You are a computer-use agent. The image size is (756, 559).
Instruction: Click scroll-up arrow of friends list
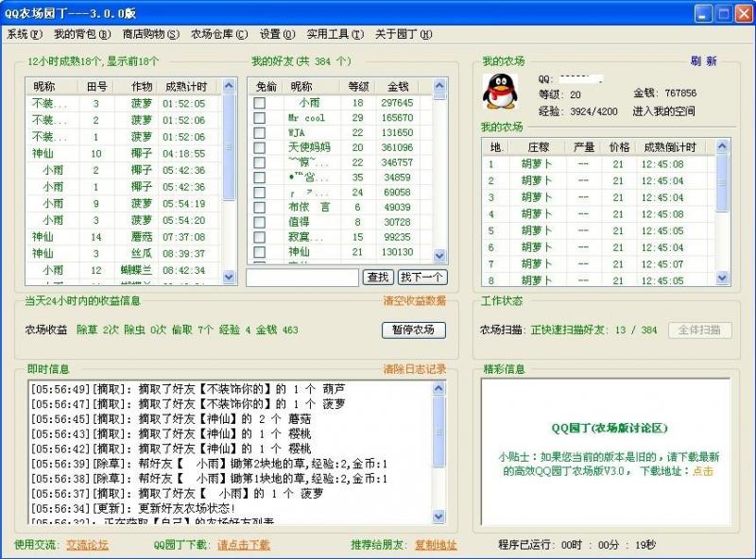coord(439,85)
